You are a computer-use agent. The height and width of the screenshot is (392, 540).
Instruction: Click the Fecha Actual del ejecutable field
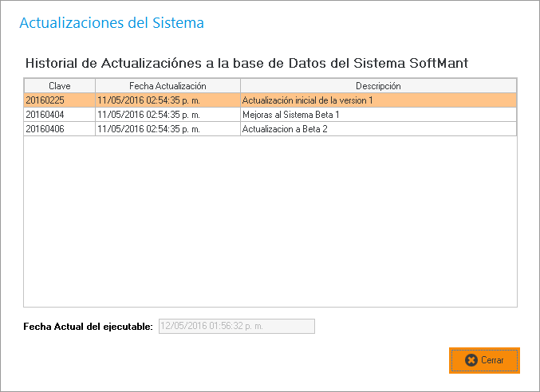pos(237,326)
